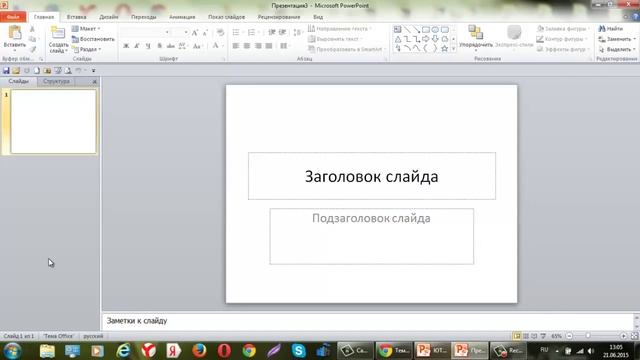This screenshot has height=360, width=640.
Task: Click the Заголовок слайда title placeholder
Action: click(x=372, y=176)
